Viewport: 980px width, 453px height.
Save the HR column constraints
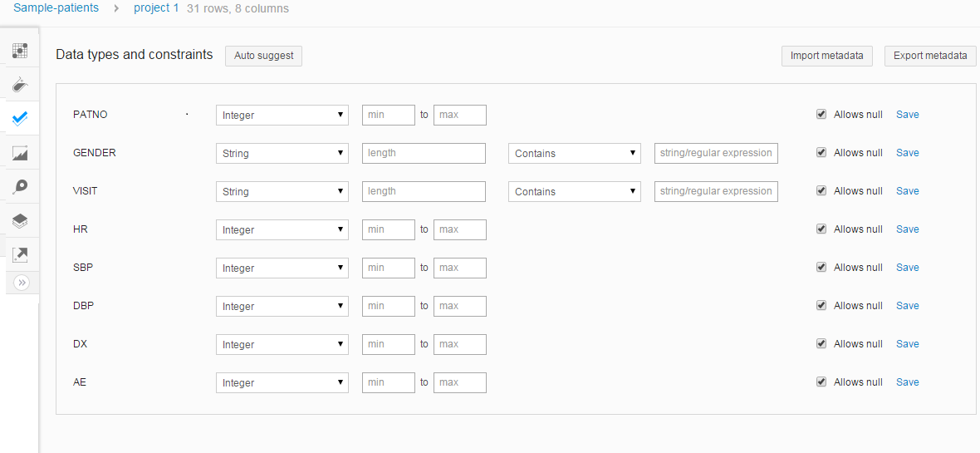coord(907,229)
